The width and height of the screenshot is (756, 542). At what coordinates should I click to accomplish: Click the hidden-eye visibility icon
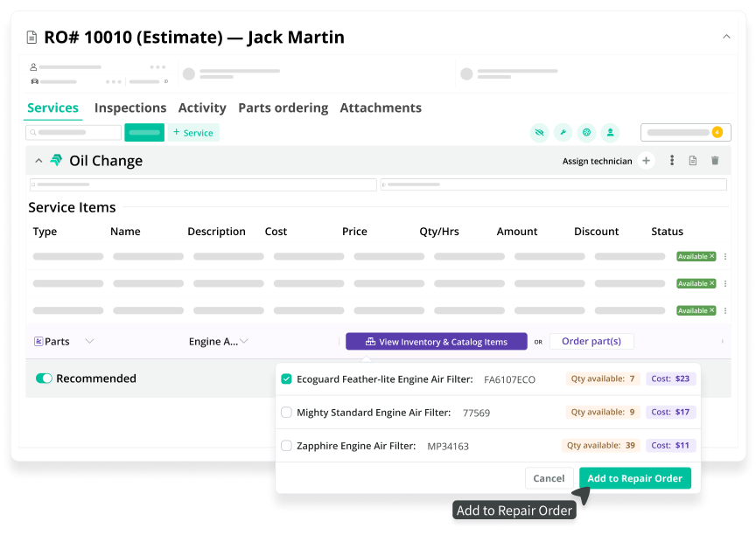pos(539,133)
